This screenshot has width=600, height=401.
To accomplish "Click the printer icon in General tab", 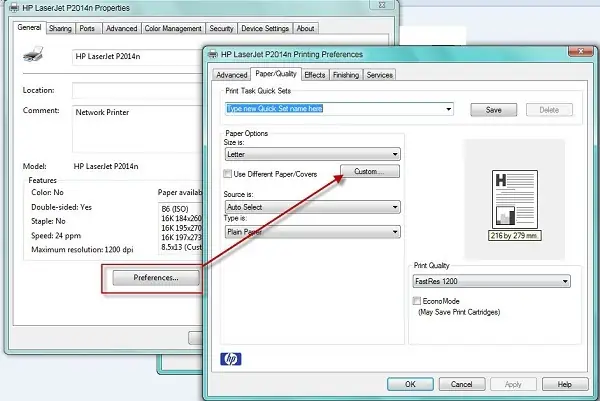I will (33, 55).
